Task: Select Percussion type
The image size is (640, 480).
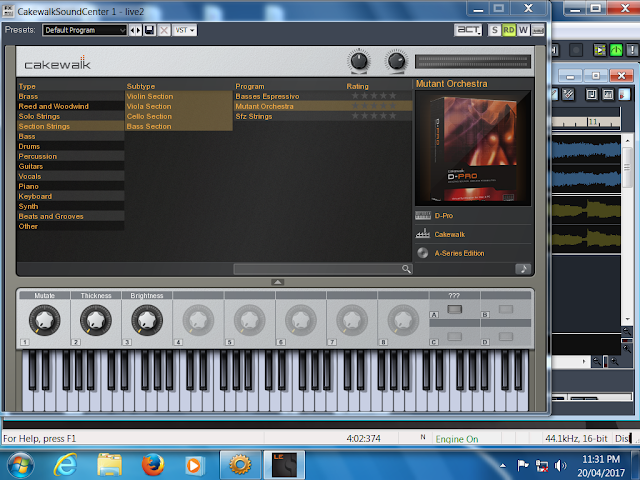Action: pos(71,156)
